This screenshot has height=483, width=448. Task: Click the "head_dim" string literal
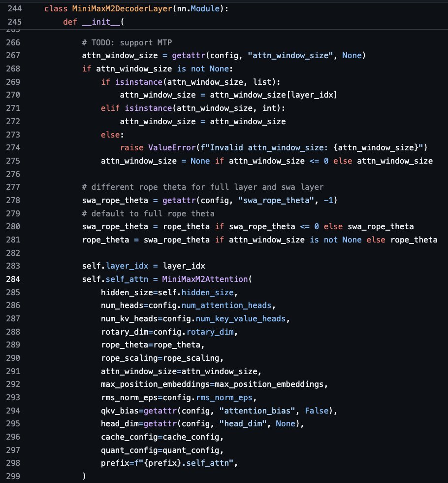point(243,423)
